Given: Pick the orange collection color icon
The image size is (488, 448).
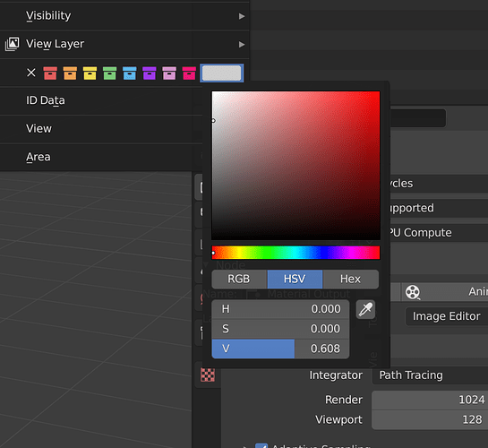Looking at the screenshot, I should [70, 73].
